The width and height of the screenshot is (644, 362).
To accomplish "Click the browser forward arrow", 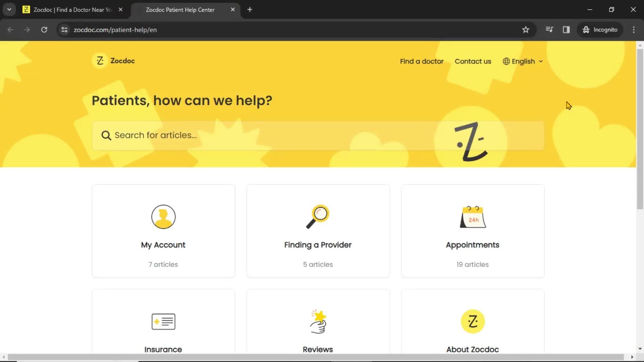I will (27, 30).
